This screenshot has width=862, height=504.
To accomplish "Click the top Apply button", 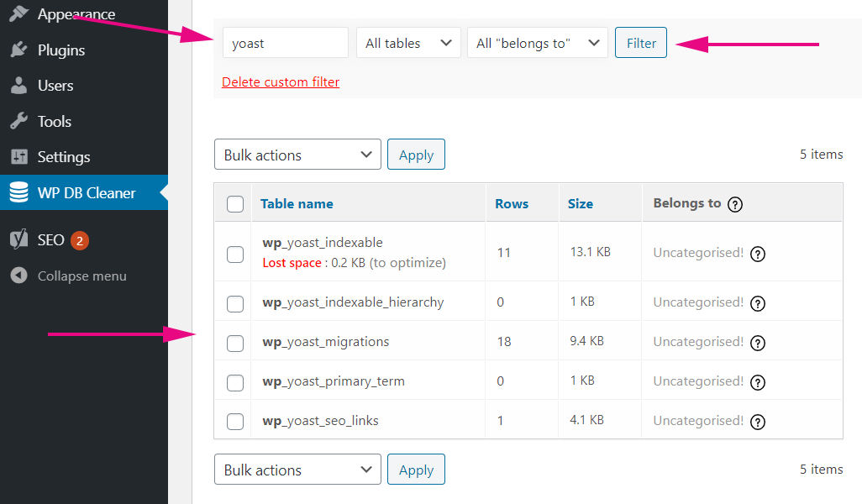I will click(416, 155).
